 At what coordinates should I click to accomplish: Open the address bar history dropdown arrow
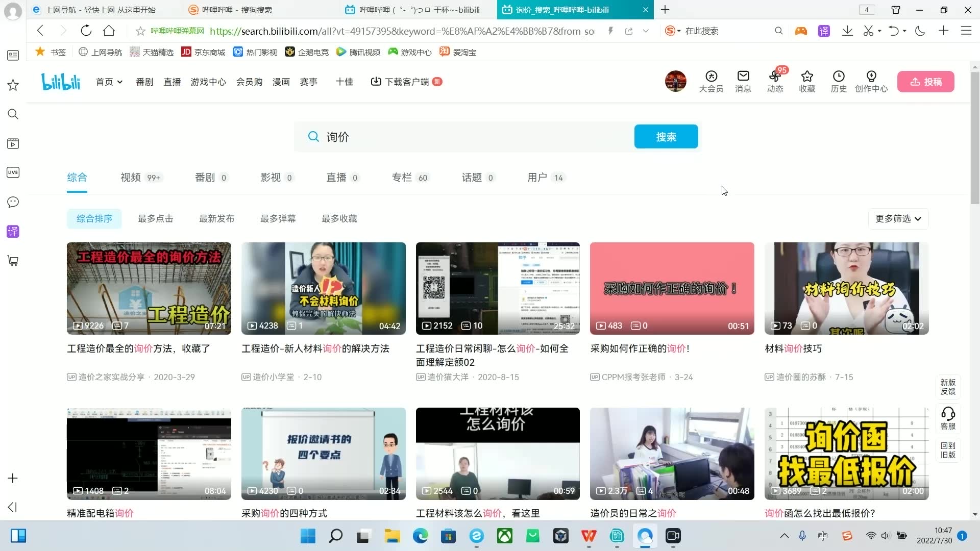click(646, 31)
